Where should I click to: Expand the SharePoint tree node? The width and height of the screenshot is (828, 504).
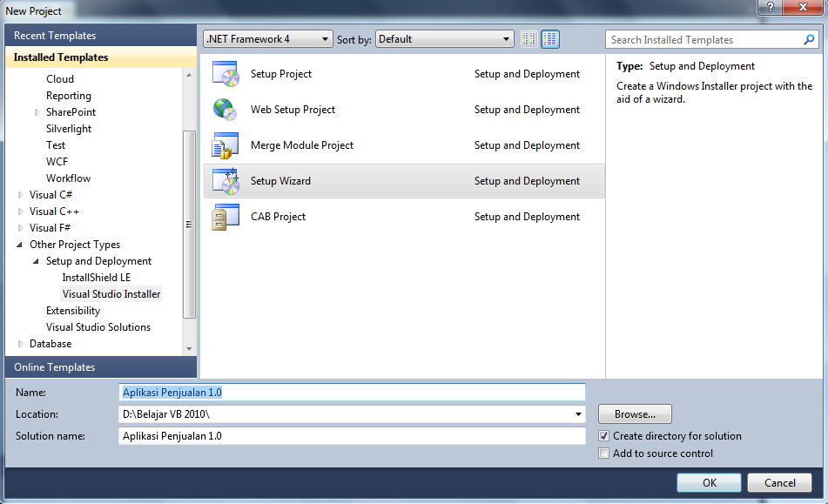pyautogui.click(x=37, y=112)
